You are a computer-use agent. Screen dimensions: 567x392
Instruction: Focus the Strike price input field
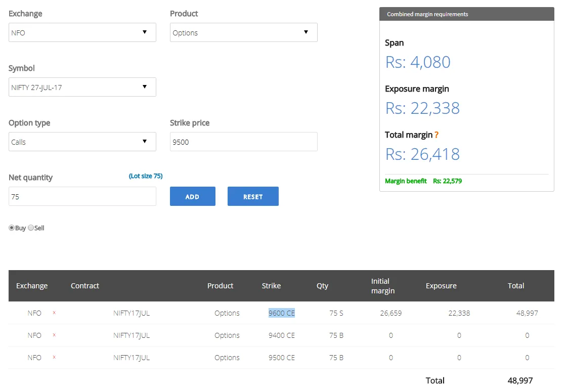pyautogui.click(x=243, y=142)
